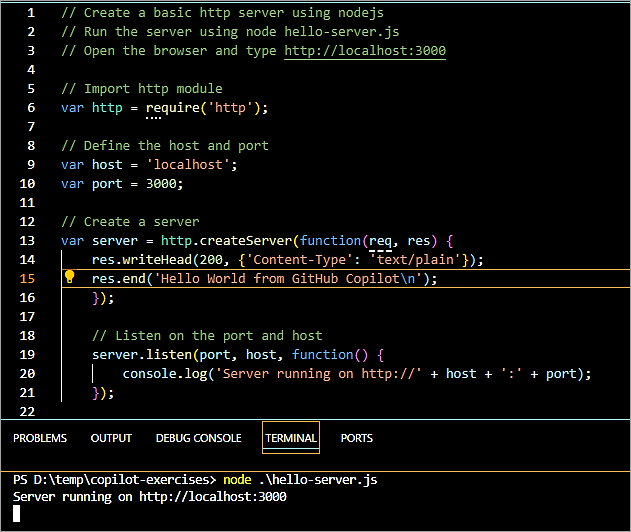Select the DEBUG CONSOLE tab
This screenshot has height=532, width=631.
198,438
